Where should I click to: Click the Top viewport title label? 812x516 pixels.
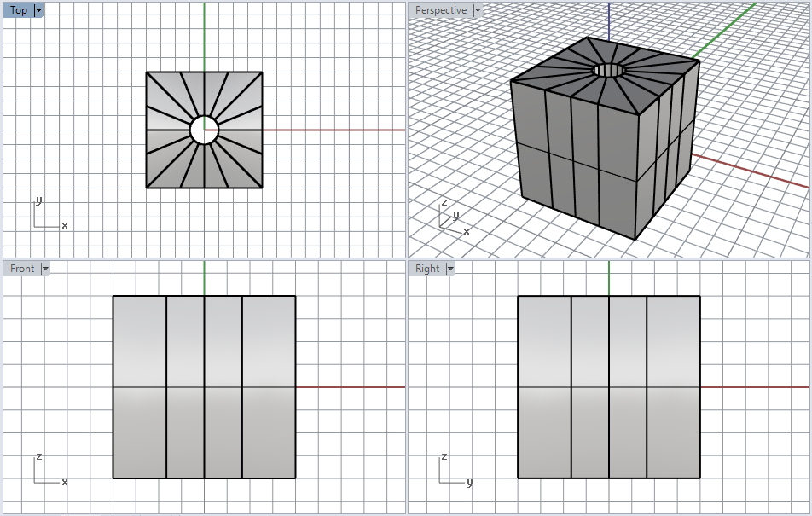click(19, 10)
